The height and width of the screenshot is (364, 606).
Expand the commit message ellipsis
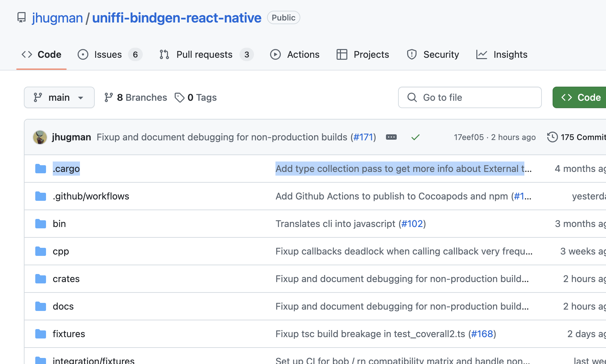[391, 137]
